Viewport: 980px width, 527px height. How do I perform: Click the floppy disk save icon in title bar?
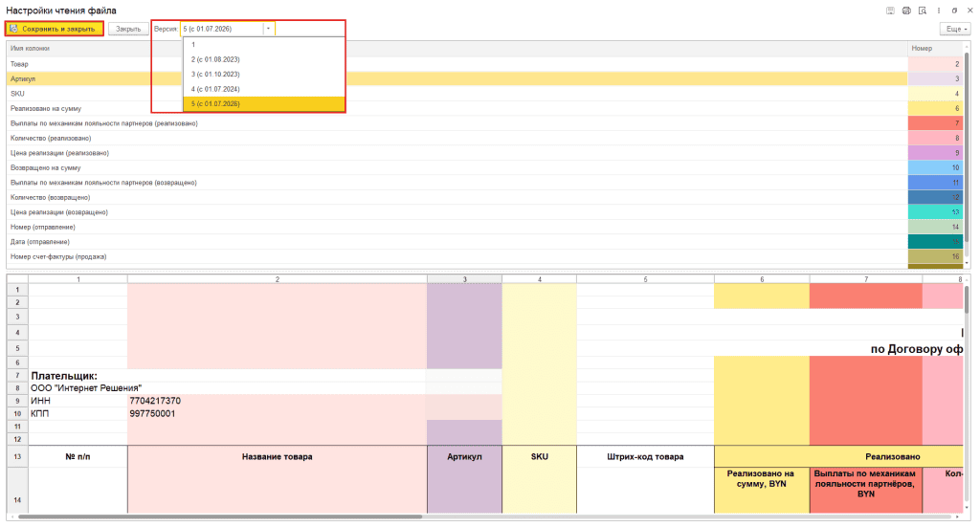pyautogui.click(x=890, y=11)
